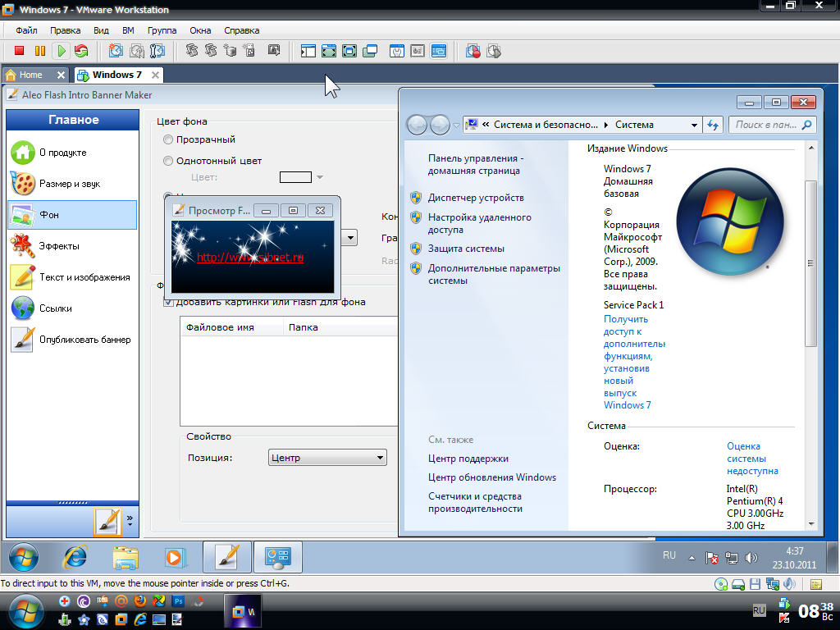Expand the Control Panel address bar dropdown
The width and height of the screenshot is (840, 630).
tap(694, 125)
